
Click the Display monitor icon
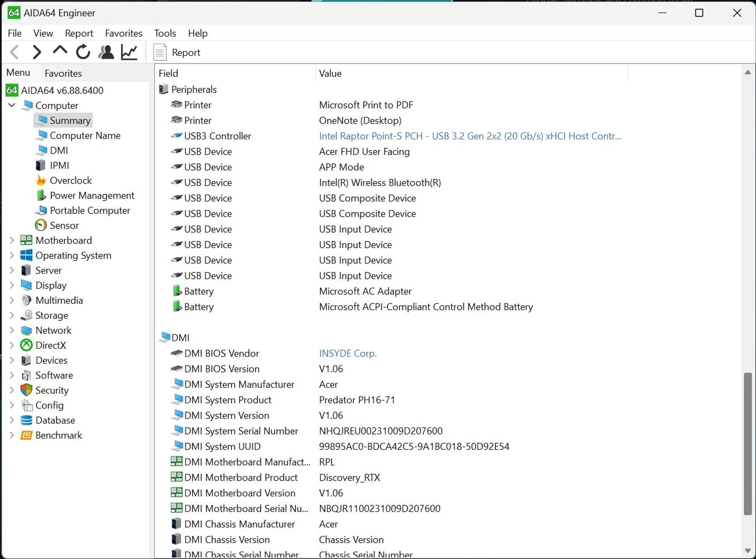pos(26,285)
